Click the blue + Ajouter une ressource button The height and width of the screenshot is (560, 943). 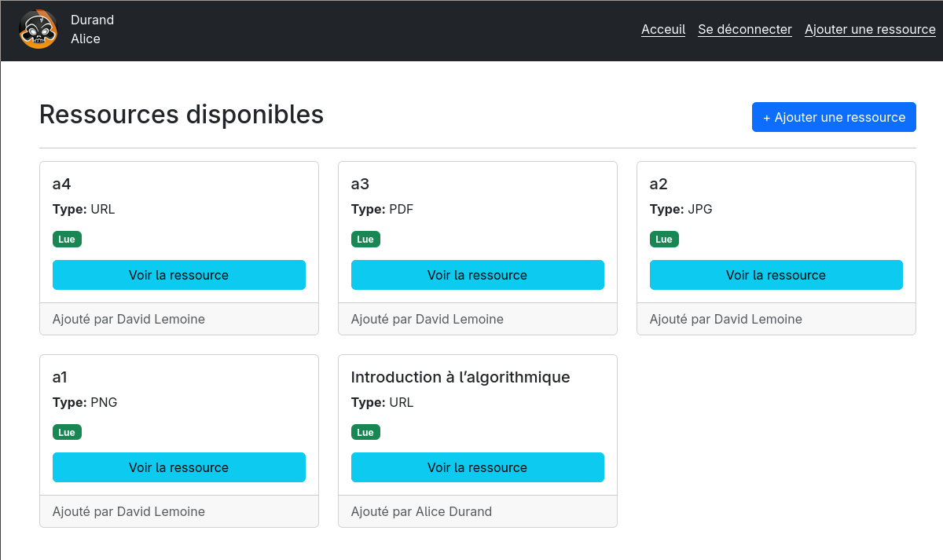click(834, 116)
